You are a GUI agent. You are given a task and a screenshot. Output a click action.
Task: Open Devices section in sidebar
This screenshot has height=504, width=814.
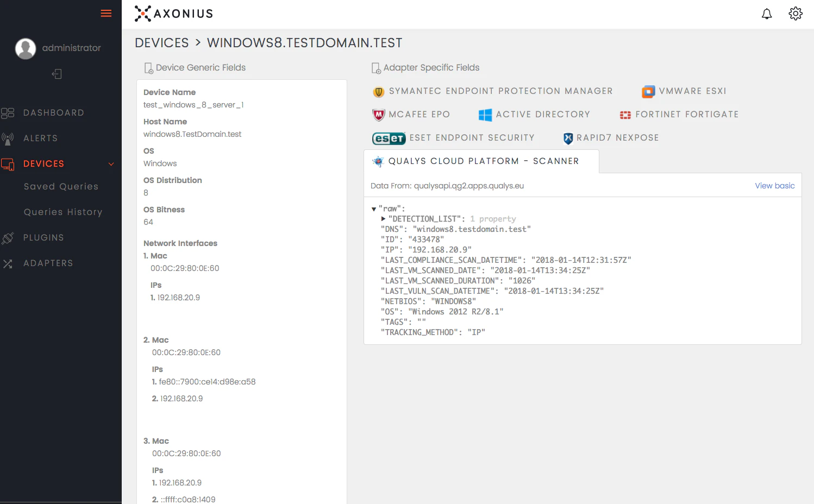[x=44, y=164]
